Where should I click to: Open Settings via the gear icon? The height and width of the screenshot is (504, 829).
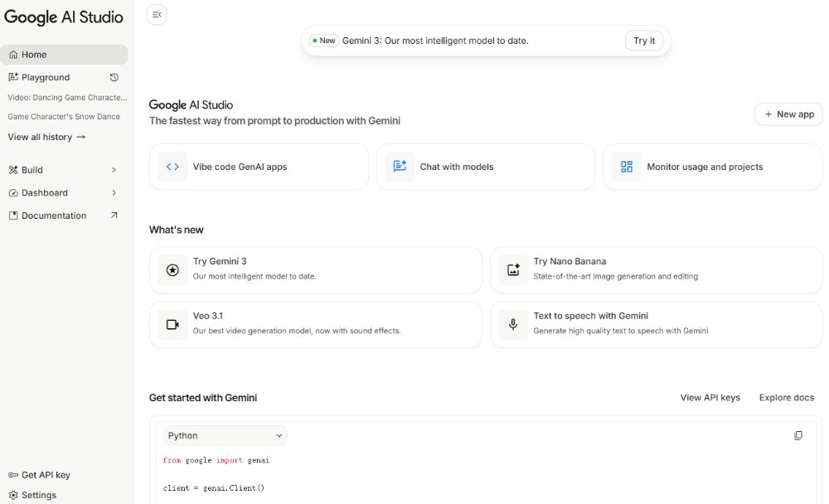pyautogui.click(x=12, y=495)
